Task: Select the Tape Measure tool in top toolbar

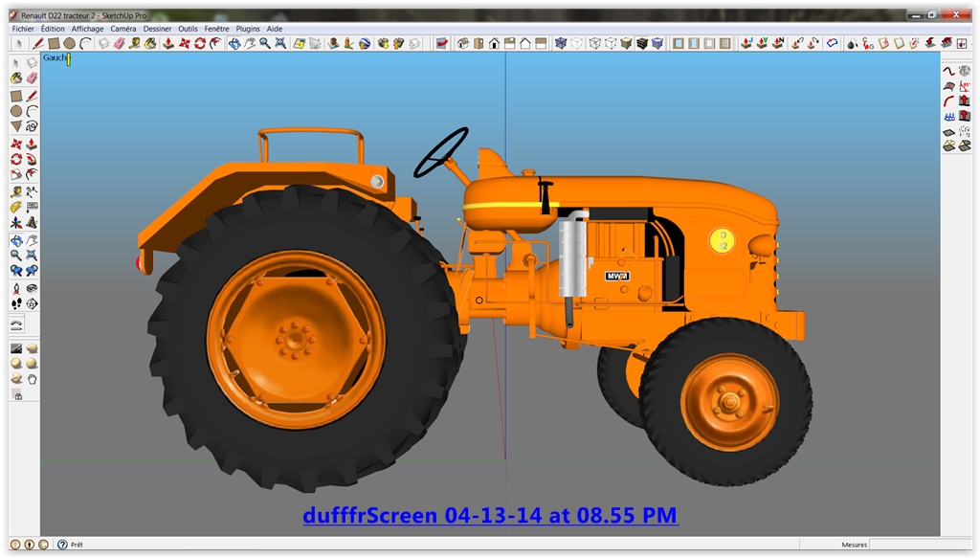Action: 135,43
